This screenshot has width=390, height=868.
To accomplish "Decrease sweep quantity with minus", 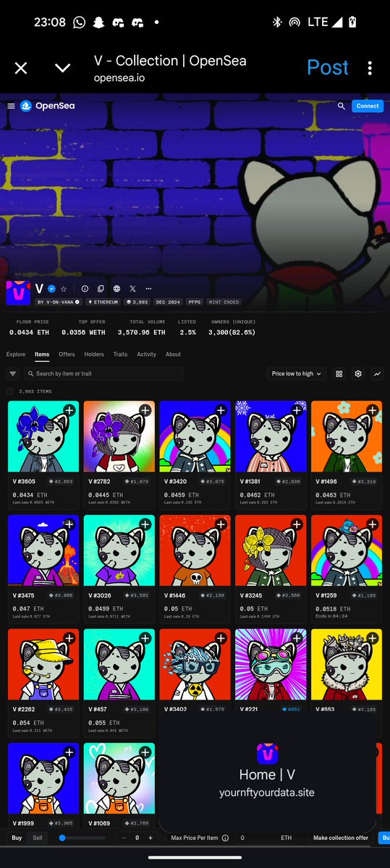I will (123, 838).
